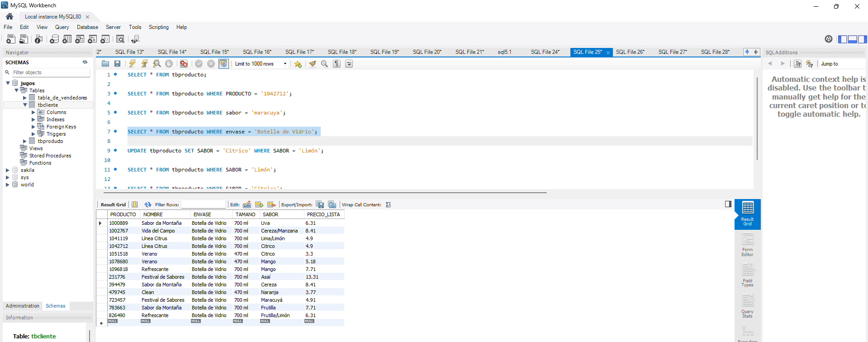Viewport: 868px width, 342px height.
Task: Toggle auto-commit mode button
Action: coord(223,64)
